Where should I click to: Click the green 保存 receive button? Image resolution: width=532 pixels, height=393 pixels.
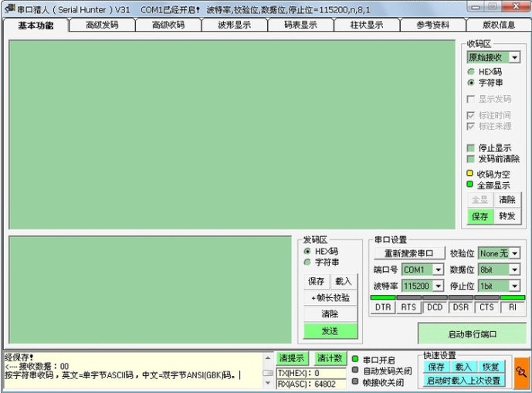(479, 216)
